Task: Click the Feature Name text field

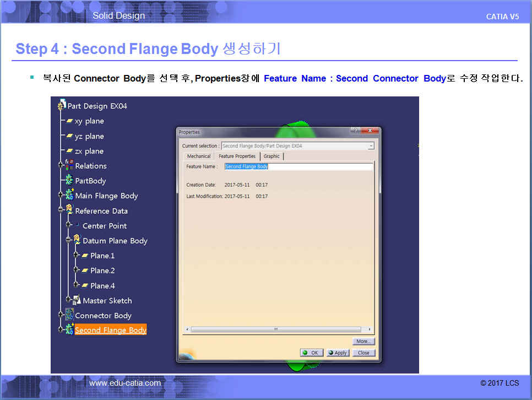Action: point(298,166)
